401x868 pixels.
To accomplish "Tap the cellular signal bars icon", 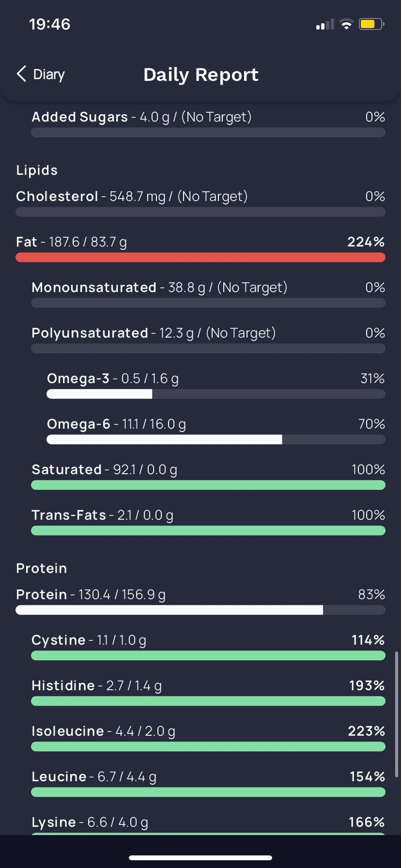I will pos(325,25).
